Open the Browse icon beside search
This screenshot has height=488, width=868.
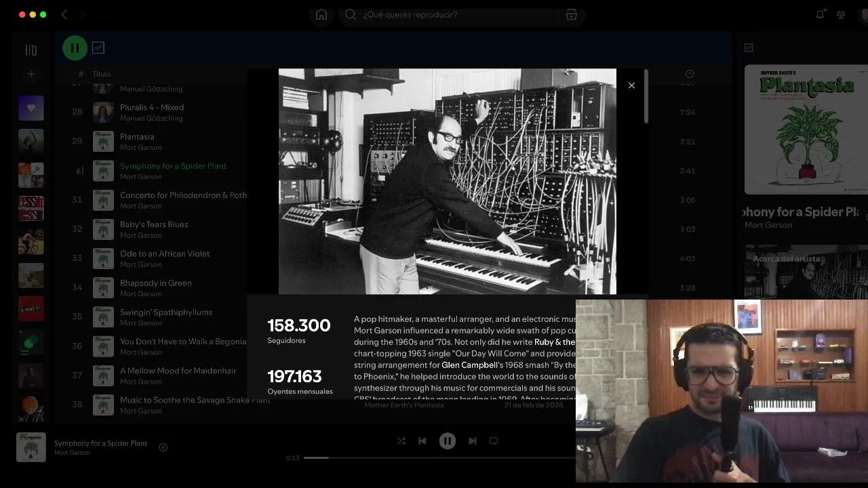(x=572, y=14)
